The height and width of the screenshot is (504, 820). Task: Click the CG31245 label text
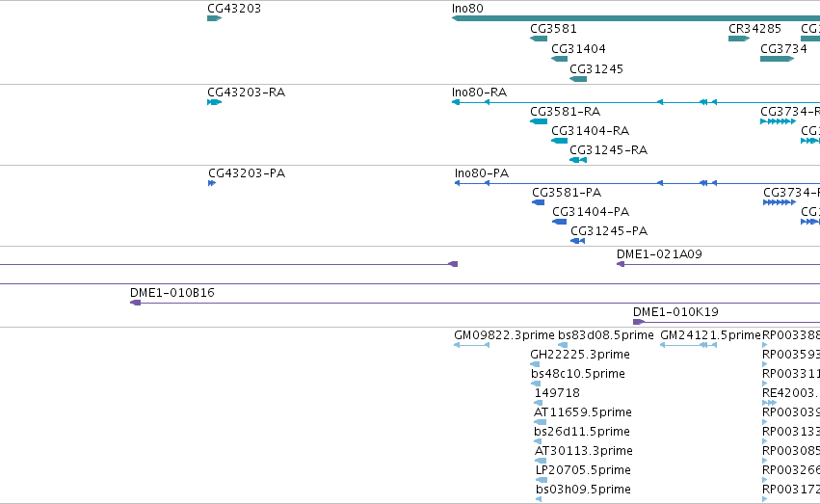pos(596,69)
